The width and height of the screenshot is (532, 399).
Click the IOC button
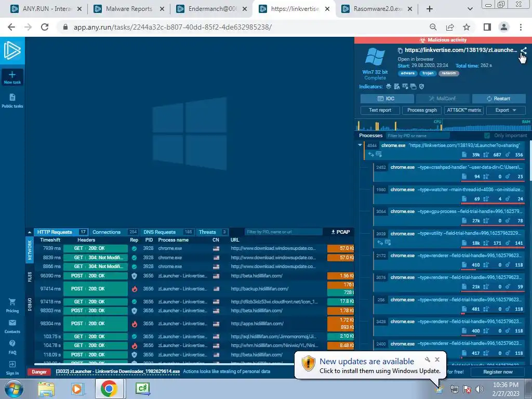pyautogui.click(x=387, y=98)
